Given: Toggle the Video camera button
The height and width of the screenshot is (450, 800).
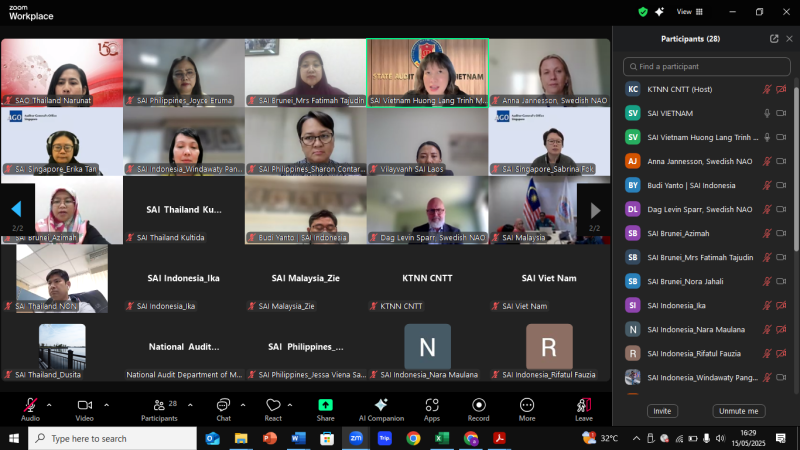Looking at the screenshot, I should [x=84, y=405].
